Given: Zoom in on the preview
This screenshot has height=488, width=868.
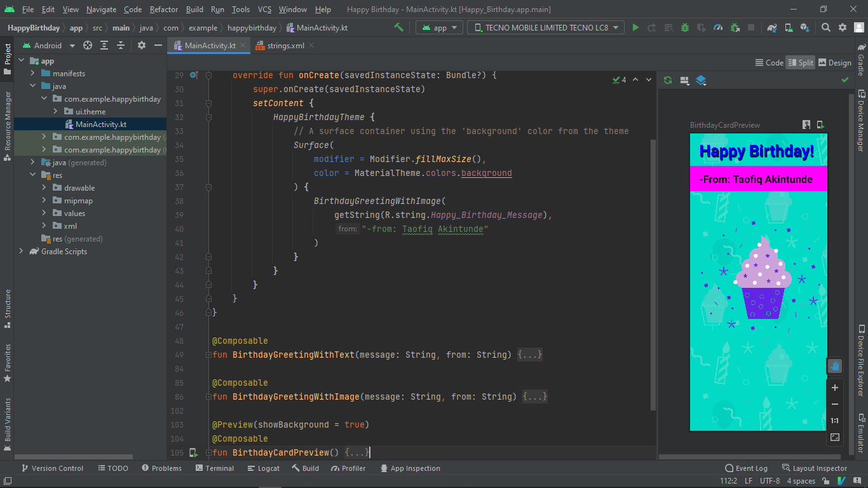Looking at the screenshot, I should pyautogui.click(x=835, y=388).
